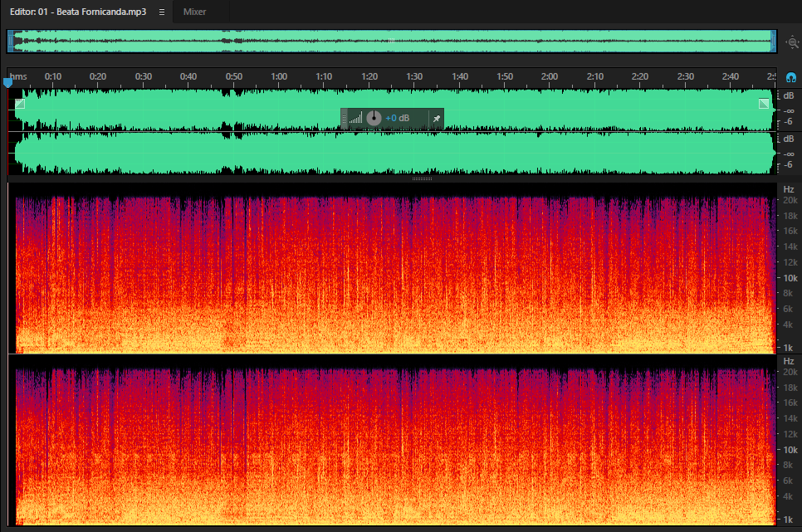Select the Editor: 01 - Beata Fornicanda.mp3 tab

tap(78, 12)
